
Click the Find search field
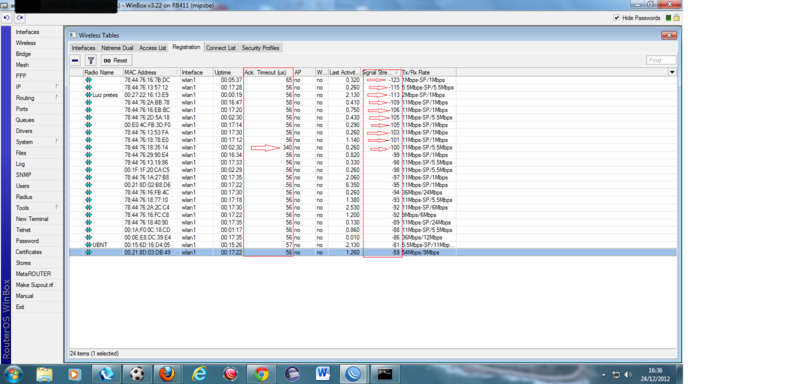click(661, 60)
